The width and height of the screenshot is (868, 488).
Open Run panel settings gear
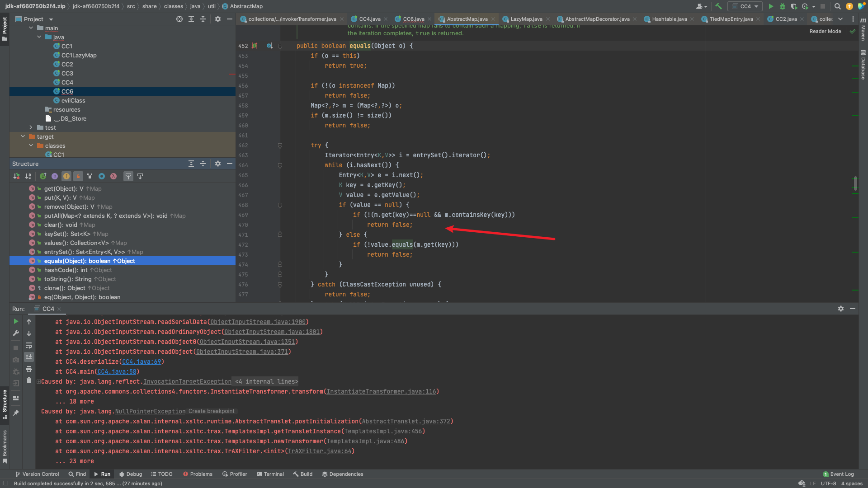click(841, 309)
